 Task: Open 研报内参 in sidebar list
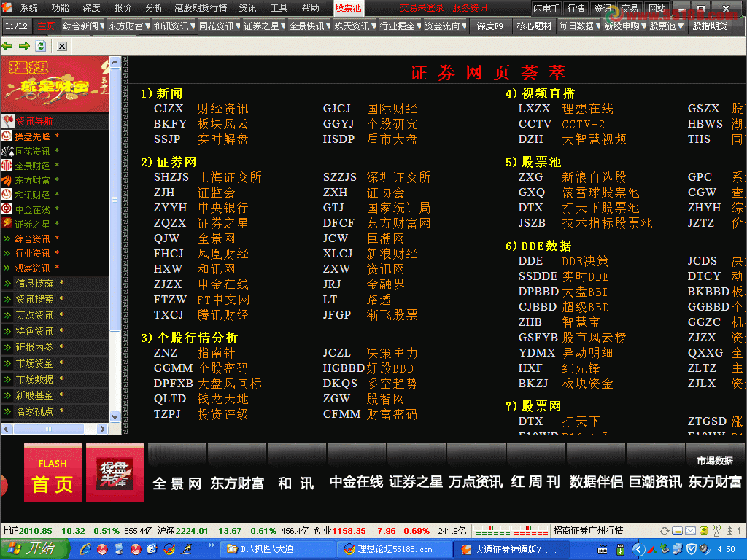point(34,347)
